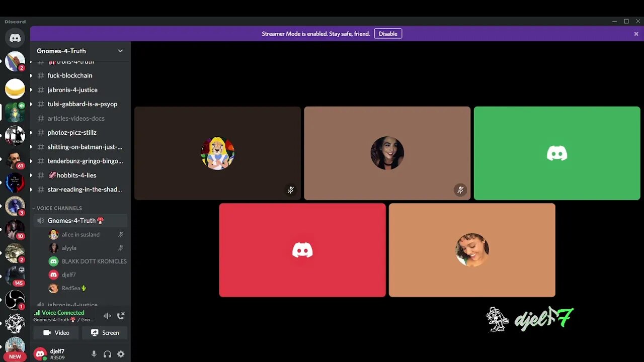Open the server icon showing NEW badge
Screen dimensions: 644x362
click(15, 349)
